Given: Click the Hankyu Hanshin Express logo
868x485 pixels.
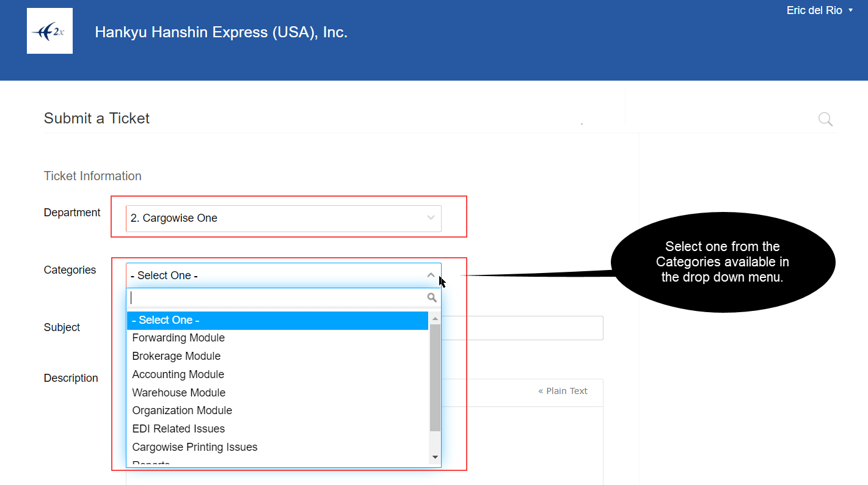Looking at the screenshot, I should click(49, 31).
